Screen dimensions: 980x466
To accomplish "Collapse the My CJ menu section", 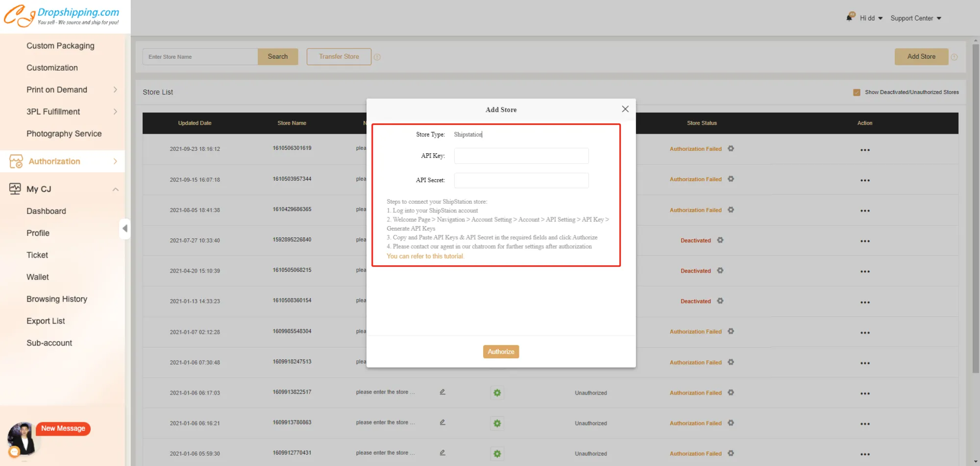I will [116, 189].
